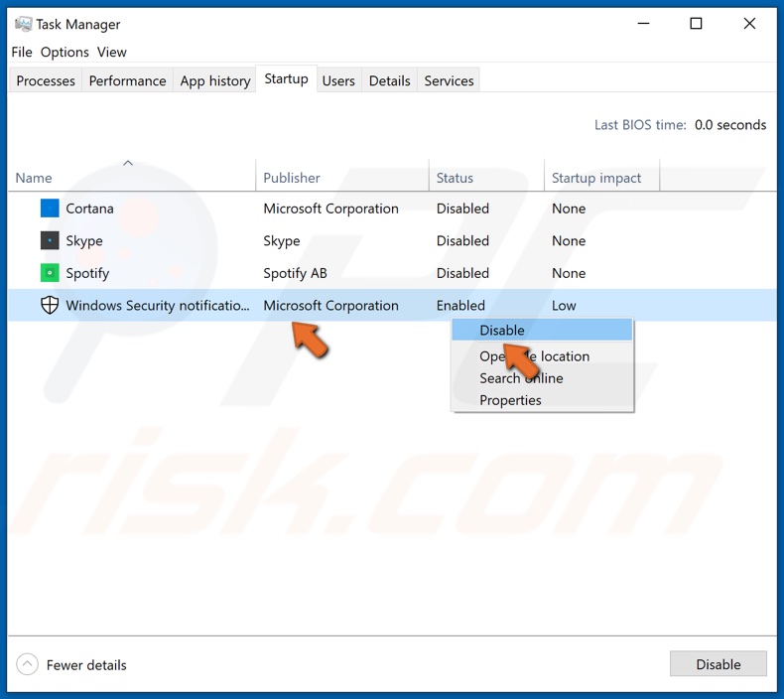Close the Task Manager window

tap(749, 24)
